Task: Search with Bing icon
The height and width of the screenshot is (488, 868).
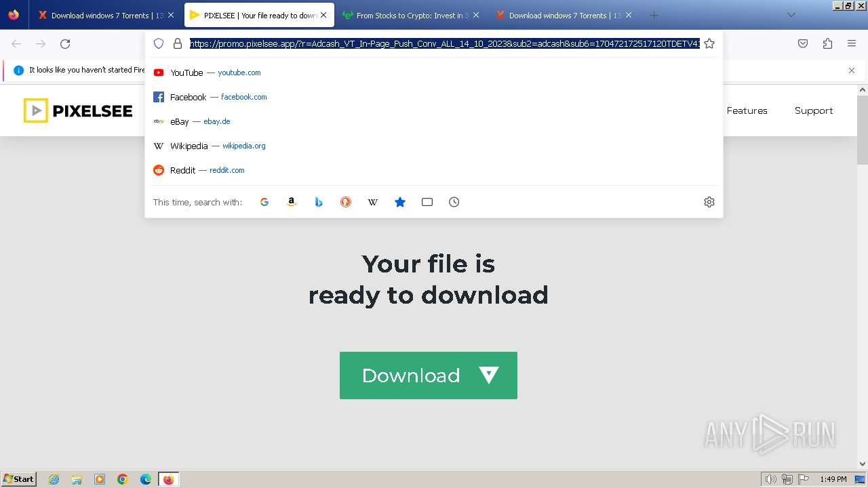Action: click(319, 202)
